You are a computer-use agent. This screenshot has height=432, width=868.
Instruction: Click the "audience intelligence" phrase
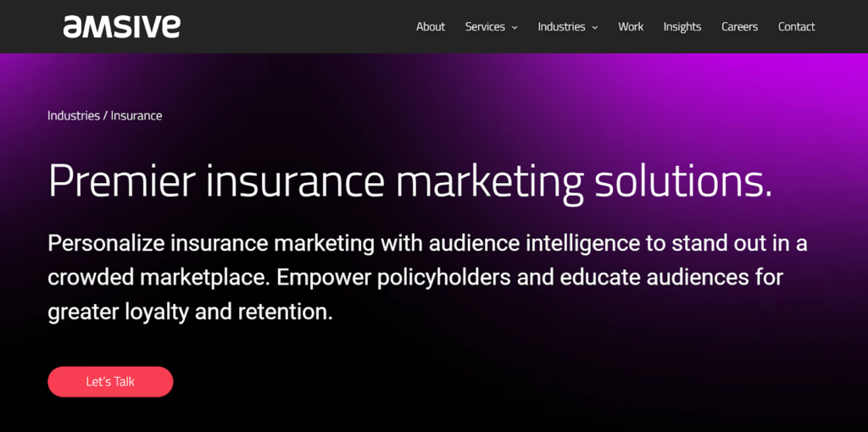pyautogui.click(x=534, y=244)
